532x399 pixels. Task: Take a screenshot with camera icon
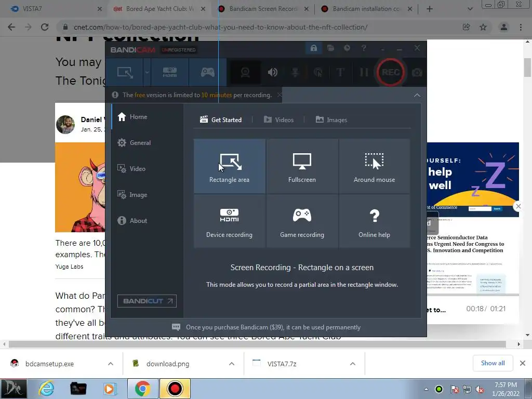pyautogui.click(x=417, y=72)
